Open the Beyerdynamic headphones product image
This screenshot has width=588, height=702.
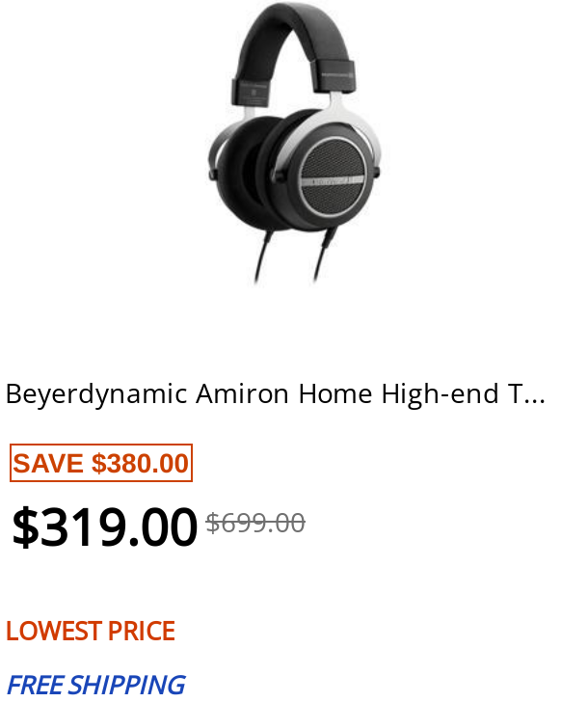point(294,144)
